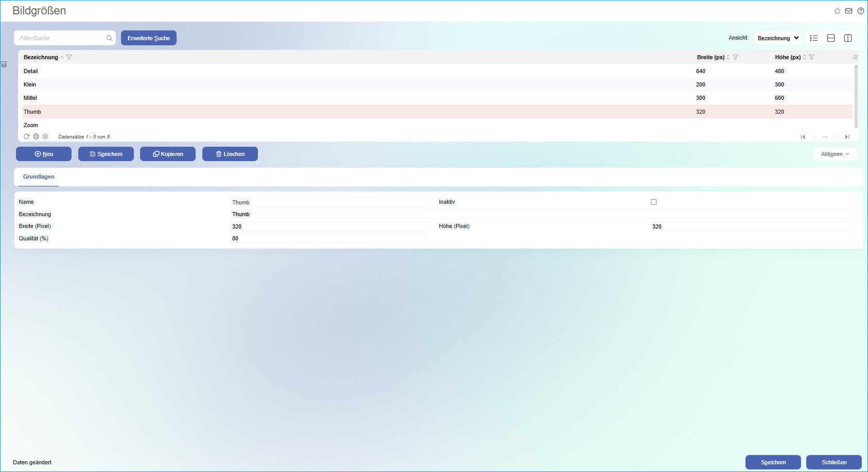Click the 480 height cell of Detail
Screen dimensions: 868x472
coord(779,71)
